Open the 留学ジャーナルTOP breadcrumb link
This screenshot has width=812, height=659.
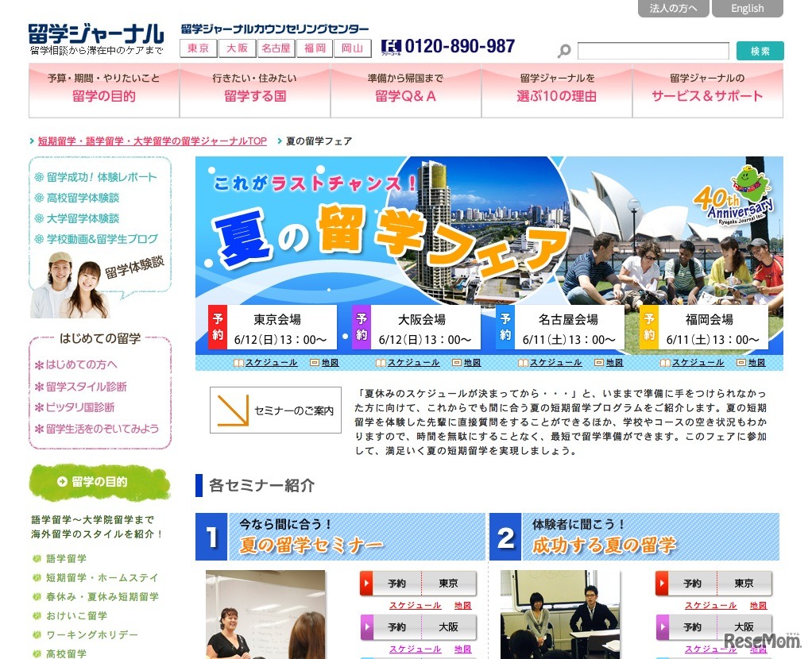(x=151, y=141)
